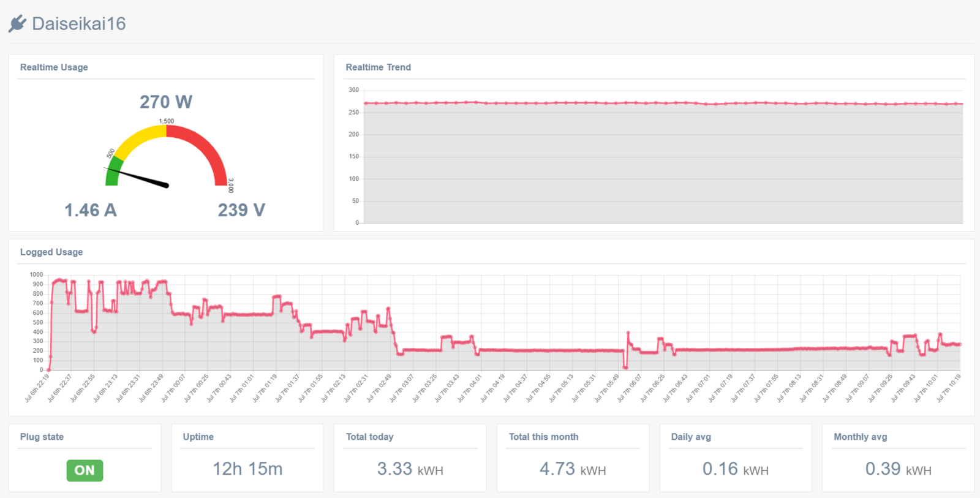The image size is (980, 498).
Task: Click the 300 label on Realtime Trend axis
Action: (x=354, y=90)
